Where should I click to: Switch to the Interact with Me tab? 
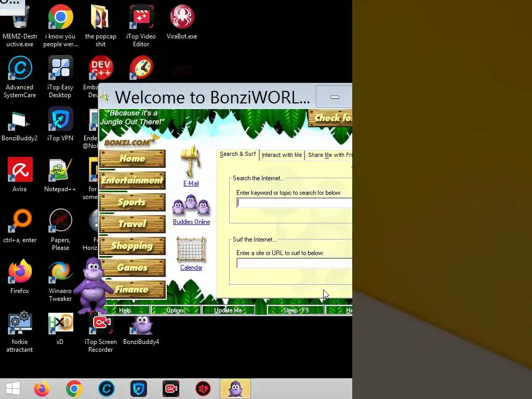[x=282, y=155]
